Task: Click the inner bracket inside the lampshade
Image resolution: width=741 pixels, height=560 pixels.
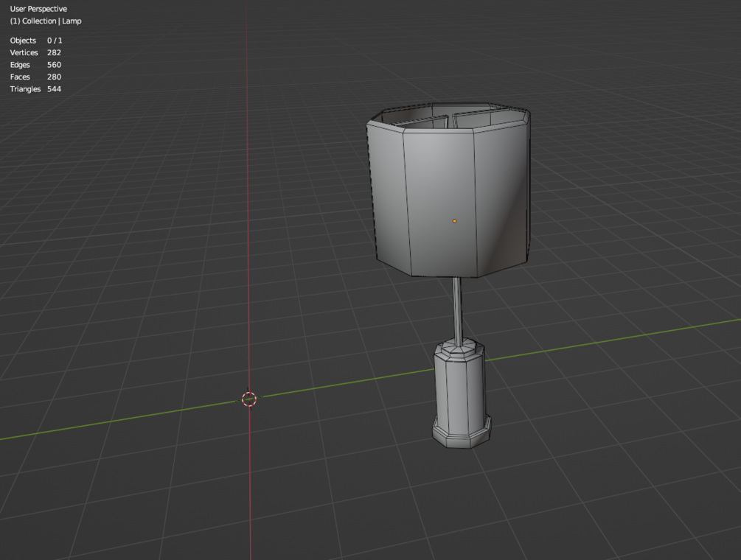Action: [x=450, y=120]
